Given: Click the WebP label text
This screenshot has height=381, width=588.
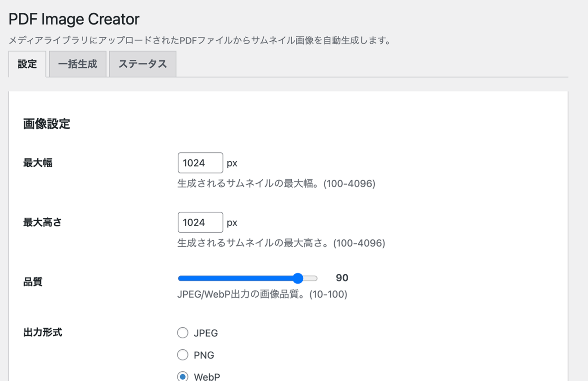Looking at the screenshot, I should [208, 376].
